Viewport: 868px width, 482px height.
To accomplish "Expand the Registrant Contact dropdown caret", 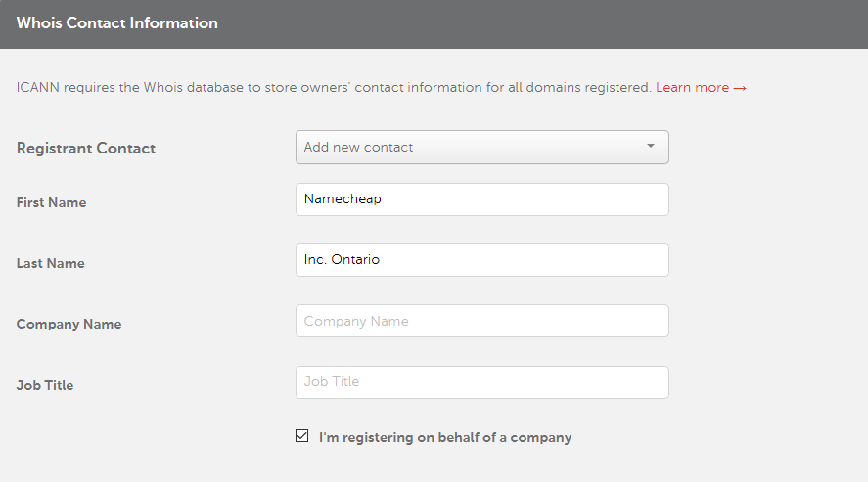I will coord(651,146).
